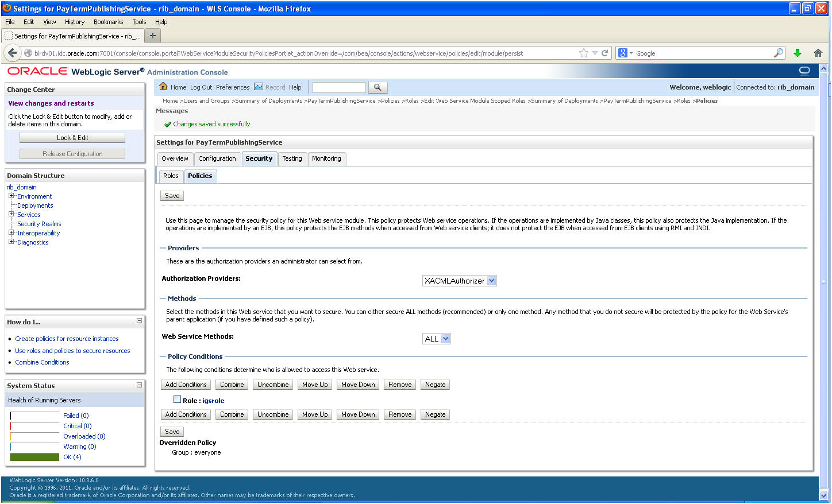The image size is (832, 504).
Task: Click the Critical health status bar
Action: (34, 426)
